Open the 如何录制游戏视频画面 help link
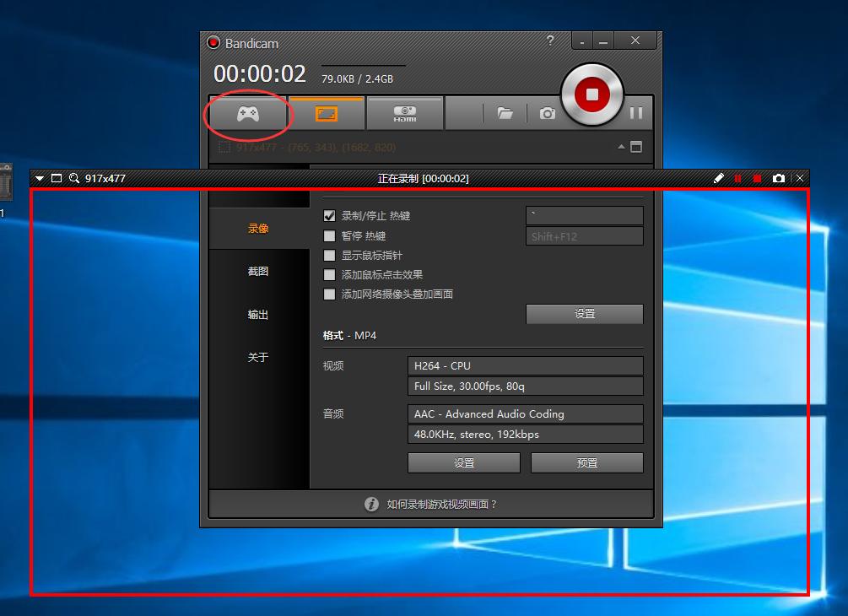Viewport: 848px width, 616px height. tap(442, 505)
